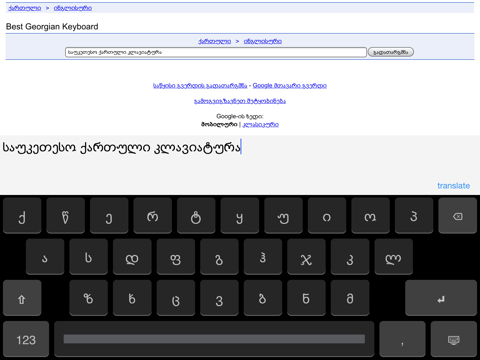Click the blue translate link above keyboard
The width and height of the screenshot is (480, 360).
pos(453,186)
